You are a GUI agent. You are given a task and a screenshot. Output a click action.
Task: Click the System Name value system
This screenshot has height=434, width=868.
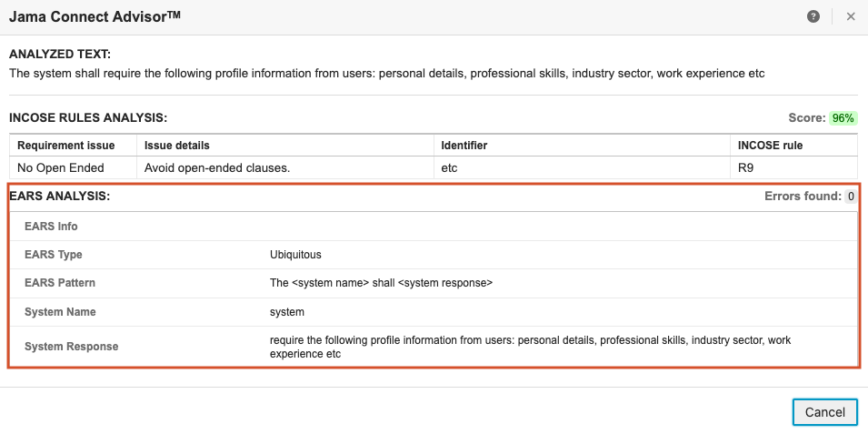[286, 312]
